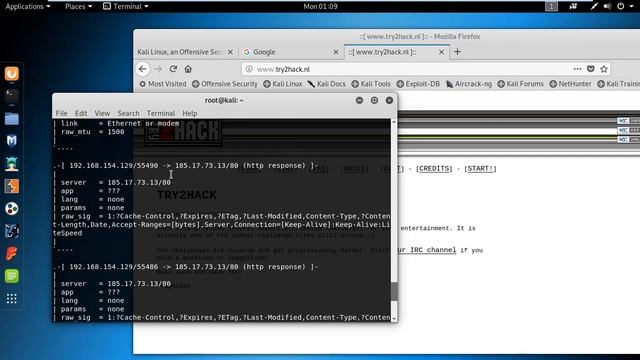The height and width of the screenshot is (360, 640).
Task: Open NetHunter bookmark
Action: coord(570,84)
